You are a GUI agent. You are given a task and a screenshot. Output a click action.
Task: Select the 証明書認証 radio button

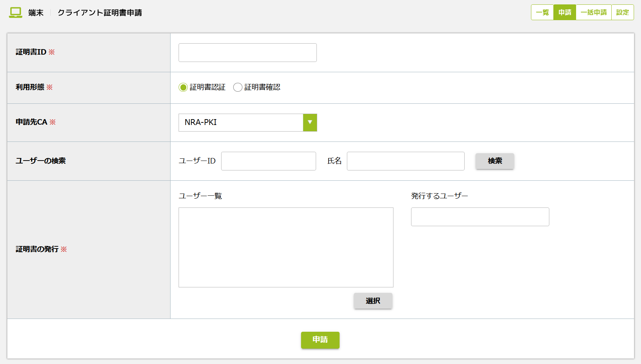(183, 87)
